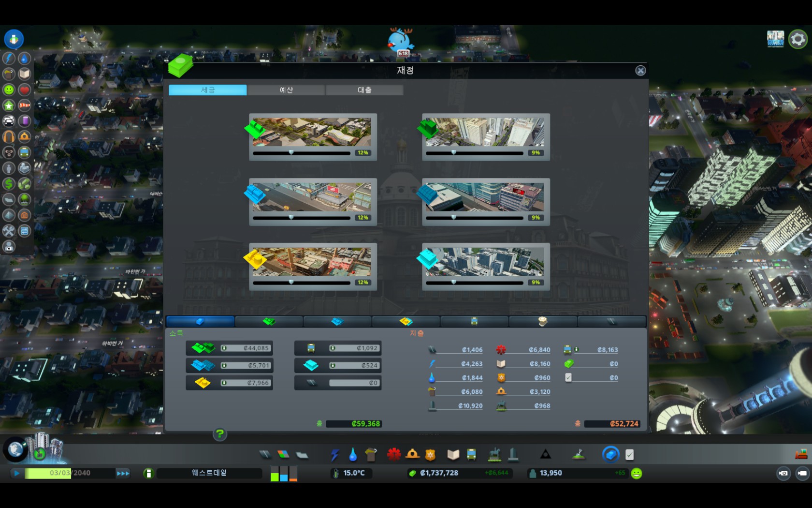Toggle the policies panel button
Viewport: 812px width, 508px height.
pyautogui.click(x=629, y=454)
